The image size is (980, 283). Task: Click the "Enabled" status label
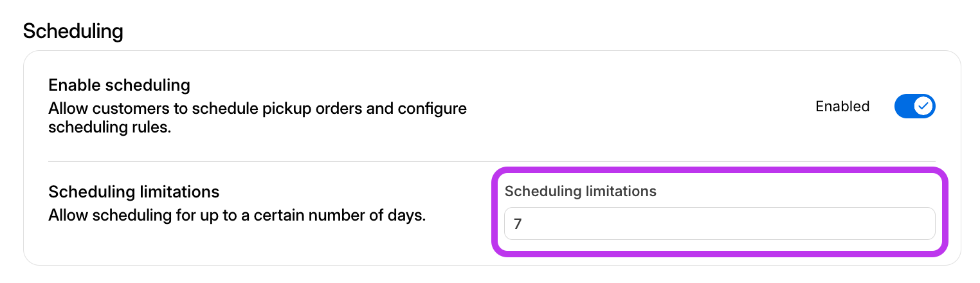coord(842,106)
